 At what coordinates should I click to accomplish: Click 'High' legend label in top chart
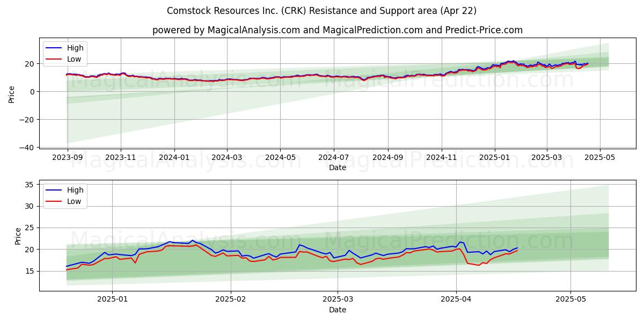(x=75, y=48)
